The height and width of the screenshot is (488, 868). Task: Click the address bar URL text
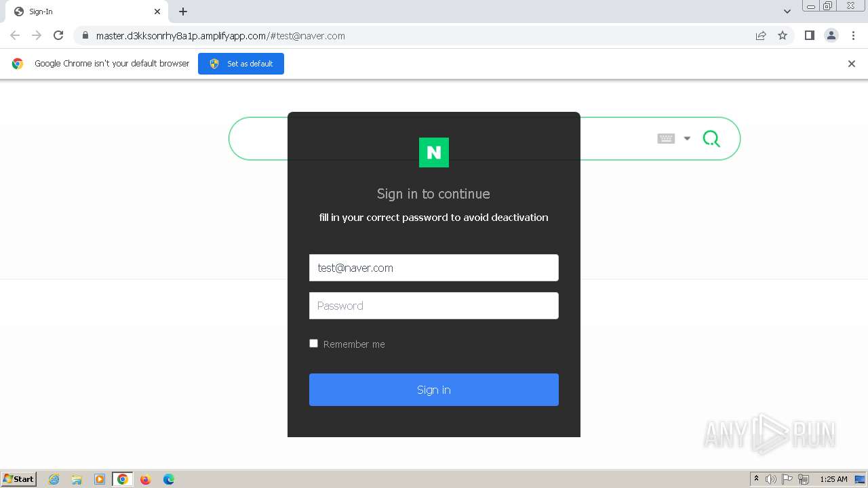pos(220,36)
